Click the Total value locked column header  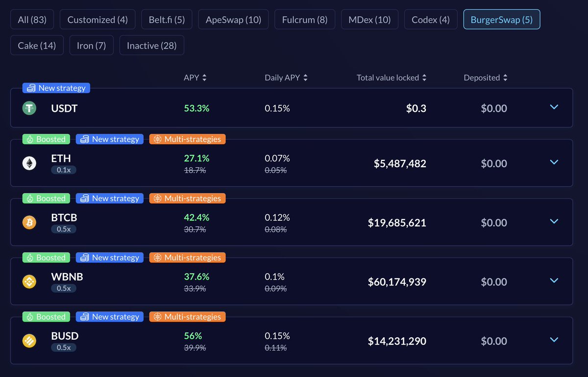click(x=388, y=77)
